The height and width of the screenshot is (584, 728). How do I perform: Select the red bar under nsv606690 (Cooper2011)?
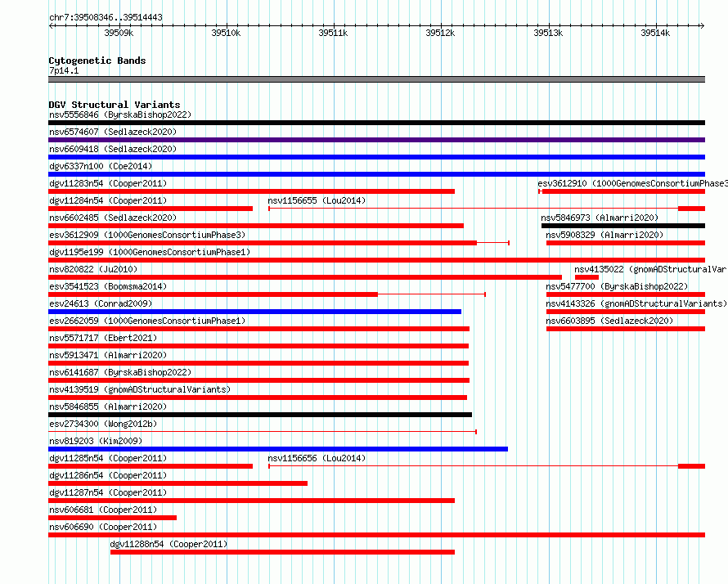coord(376,535)
